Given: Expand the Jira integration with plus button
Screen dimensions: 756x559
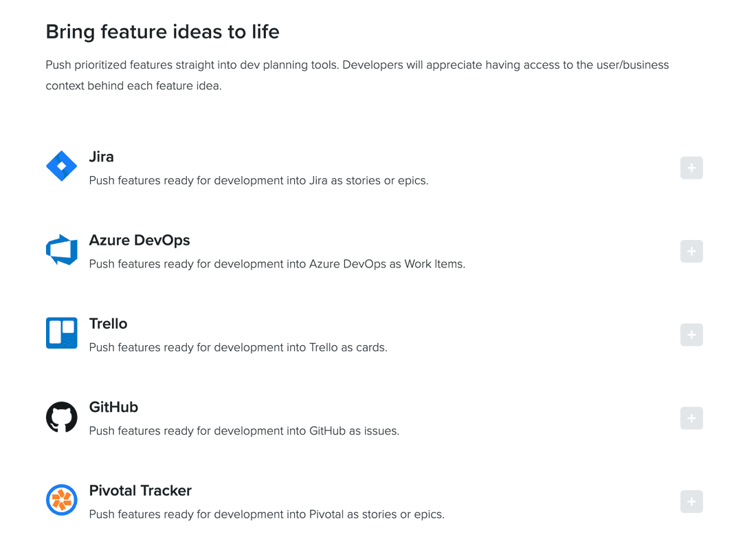Looking at the screenshot, I should (x=691, y=168).
